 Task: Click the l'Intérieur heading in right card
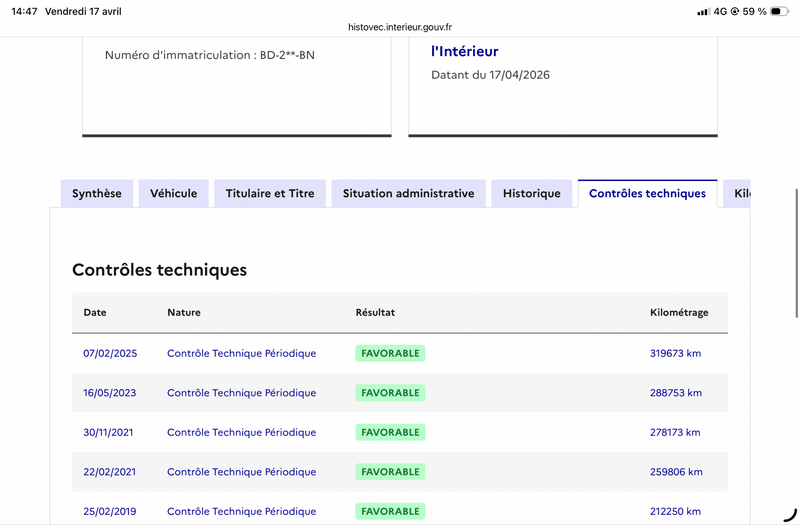tap(465, 51)
